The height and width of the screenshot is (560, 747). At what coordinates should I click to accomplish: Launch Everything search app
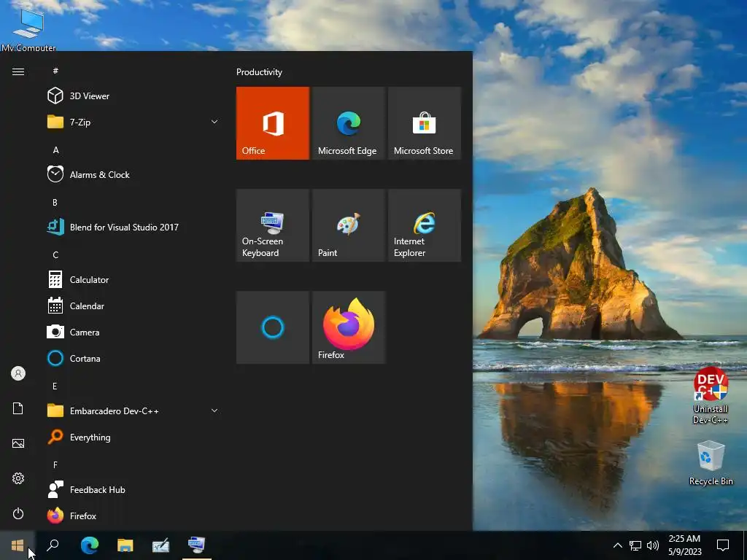(133, 437)
